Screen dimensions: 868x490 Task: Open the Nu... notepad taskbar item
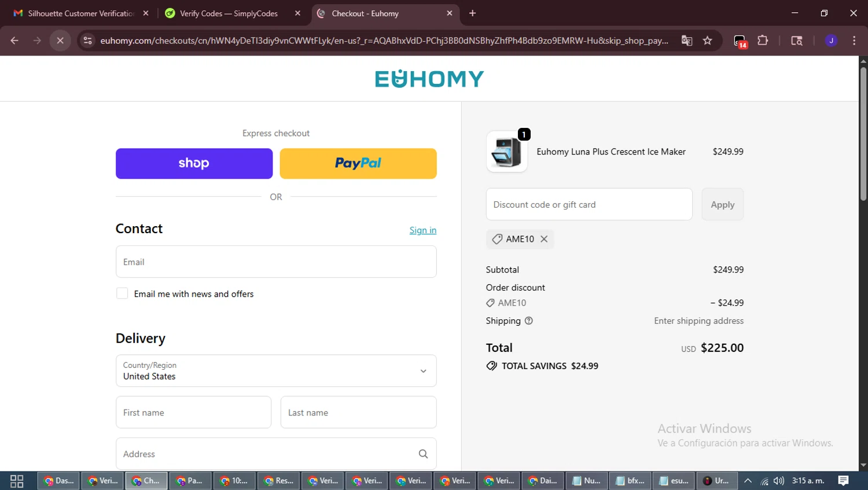[x=587, y=481]
